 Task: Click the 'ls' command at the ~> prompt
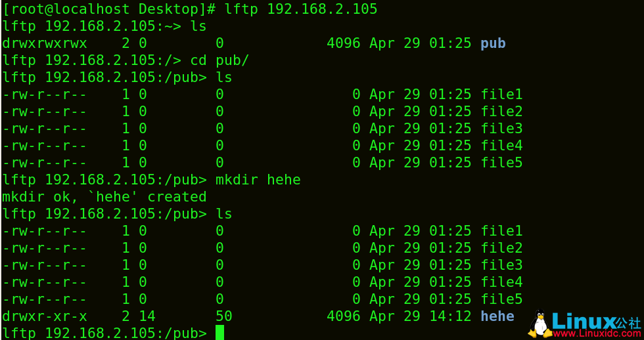198,26
